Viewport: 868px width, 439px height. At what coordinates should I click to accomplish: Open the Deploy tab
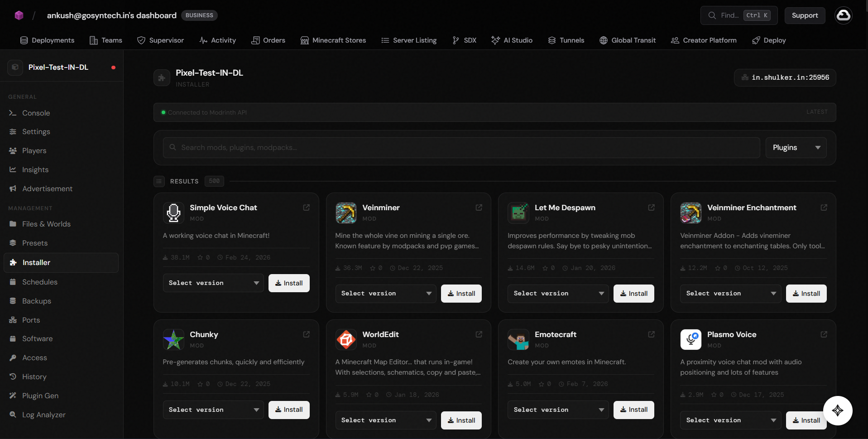769,40
